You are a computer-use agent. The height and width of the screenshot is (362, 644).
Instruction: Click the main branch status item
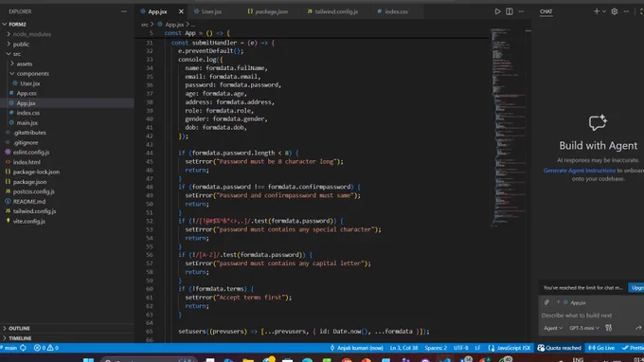(x=9, y=348)
